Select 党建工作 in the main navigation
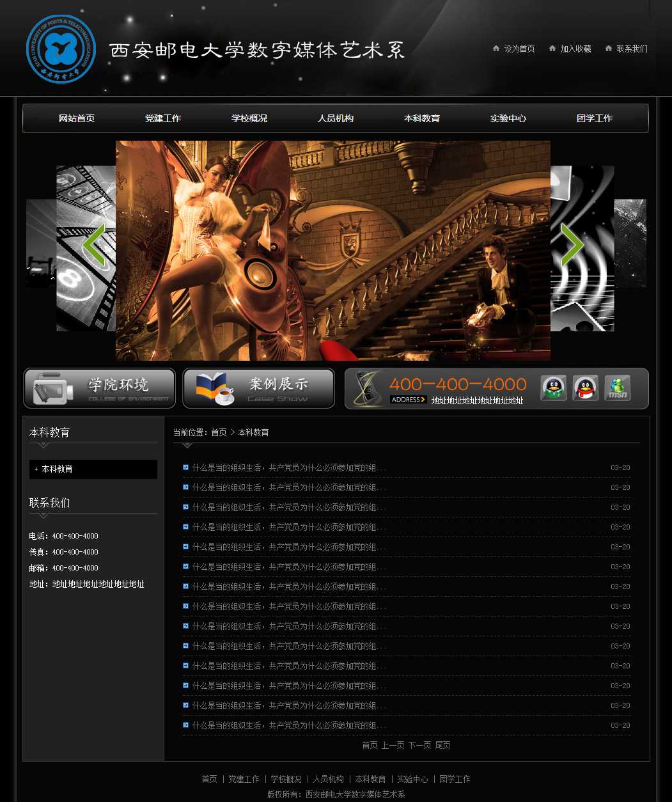The image size is (672, 802). coord(163,118)
